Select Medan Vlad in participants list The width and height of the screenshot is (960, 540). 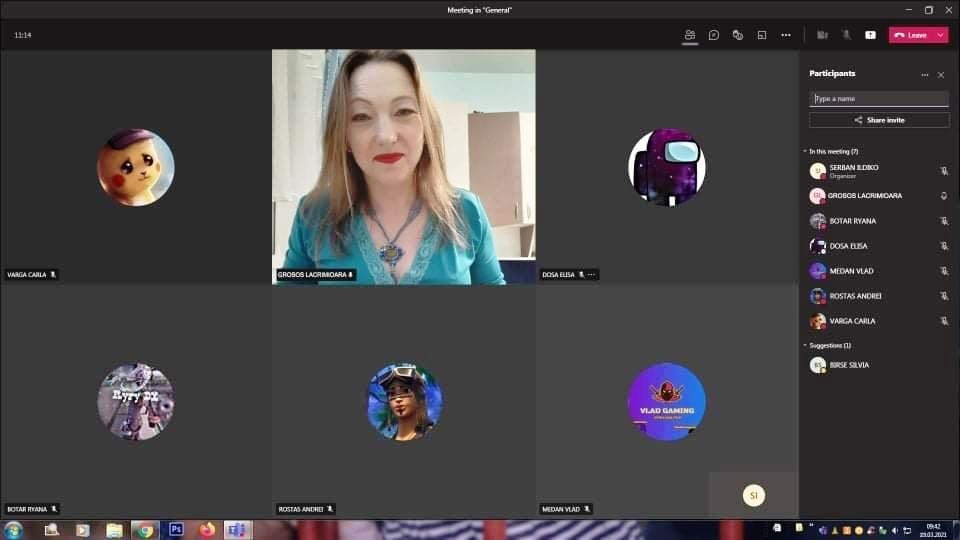point(851,271)
